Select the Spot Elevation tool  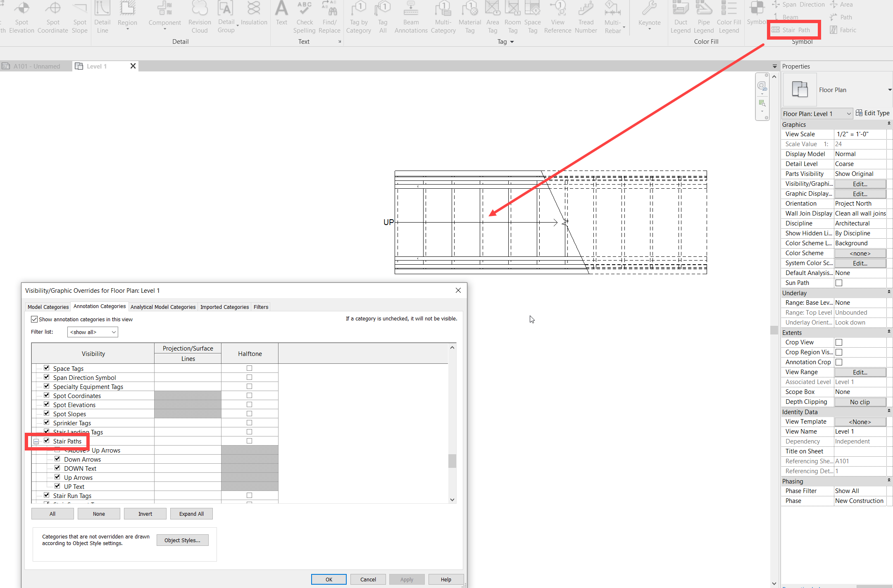pos(21,17)
